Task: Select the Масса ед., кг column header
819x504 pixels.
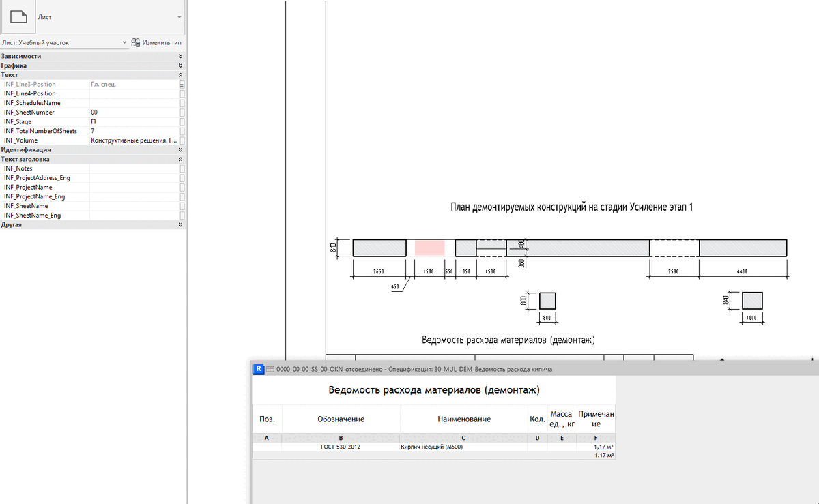Action: [561, 419]
